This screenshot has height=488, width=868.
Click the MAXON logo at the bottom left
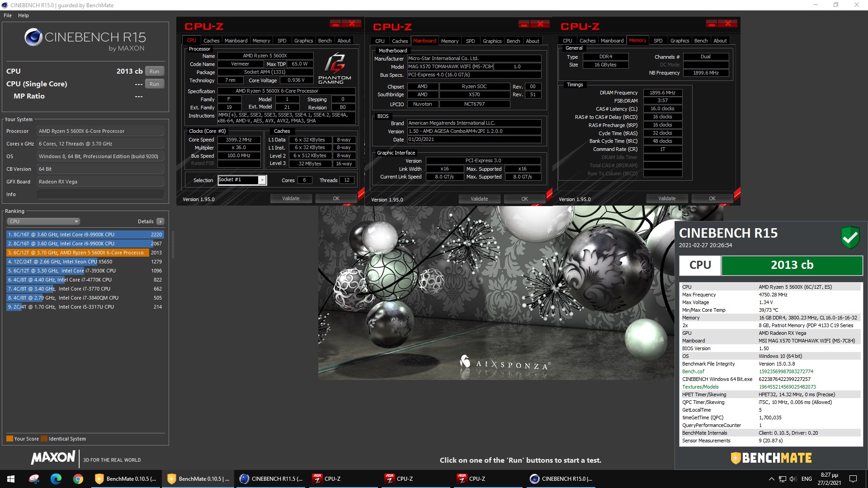53,458
